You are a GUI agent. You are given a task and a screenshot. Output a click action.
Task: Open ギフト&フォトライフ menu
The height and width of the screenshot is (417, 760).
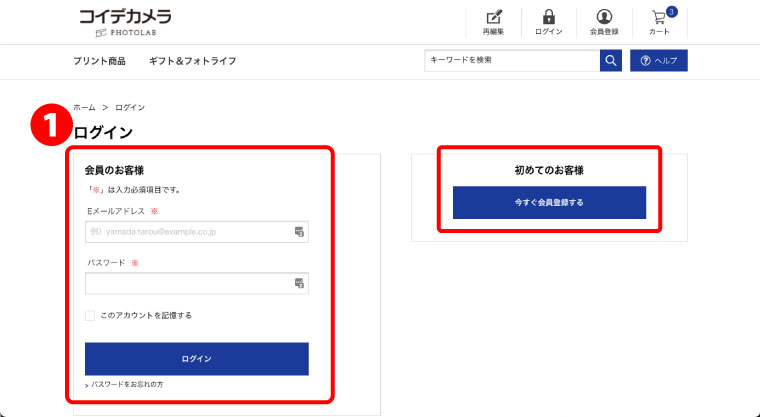click(x=192, y=61)
